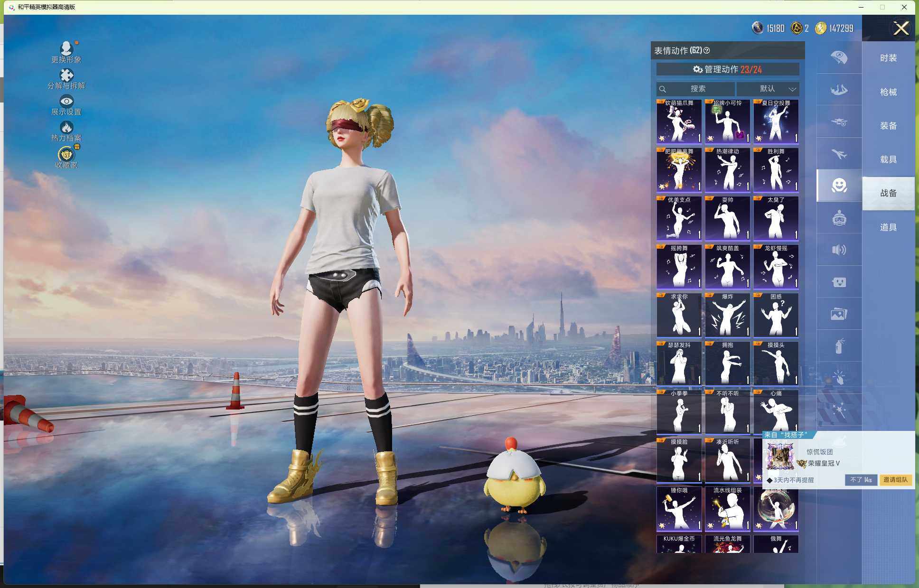Switch to the 时装 tab
Viewport: 919px width, 588px height.
point(888,58)
